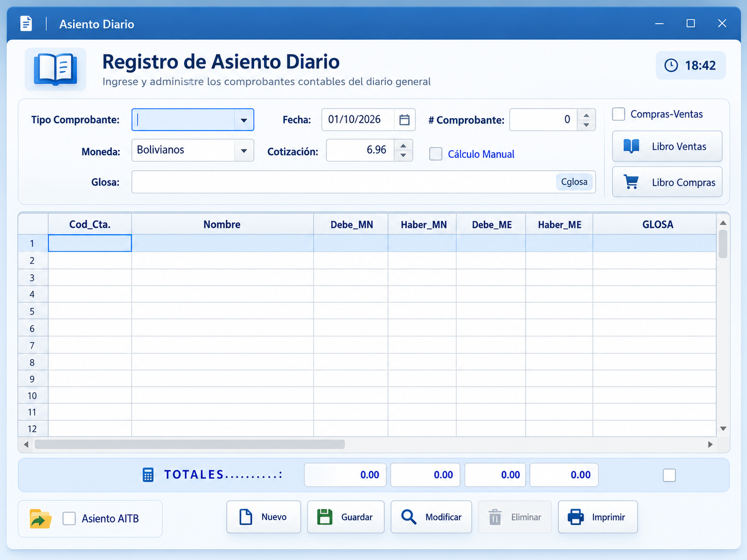Click the trash can icon on Eliminar

point(495,517)
